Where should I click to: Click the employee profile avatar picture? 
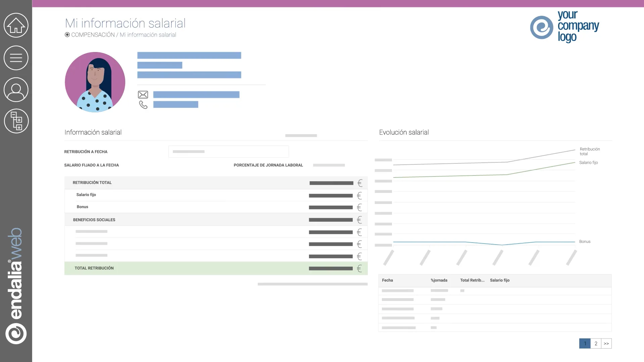pos(95,82)
